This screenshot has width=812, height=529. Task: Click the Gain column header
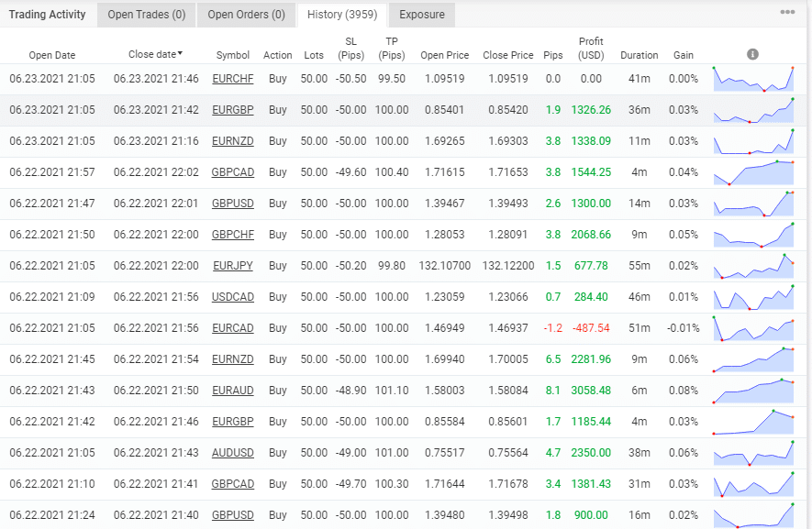point(683,54)
